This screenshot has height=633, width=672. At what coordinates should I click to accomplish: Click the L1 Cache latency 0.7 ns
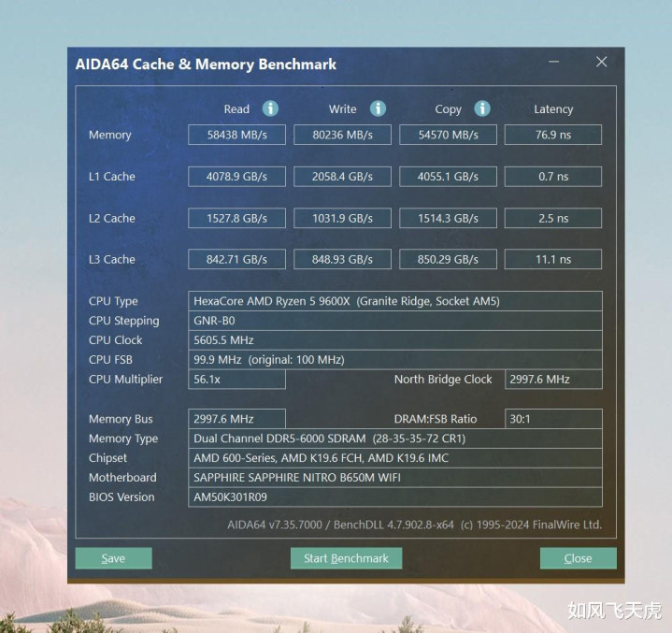pyautogui.click(x=553, y=177)
